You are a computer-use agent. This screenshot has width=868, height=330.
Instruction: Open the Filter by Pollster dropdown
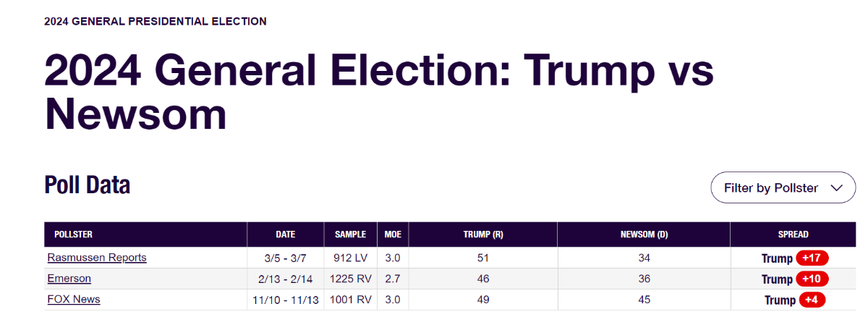coord(783,187)
